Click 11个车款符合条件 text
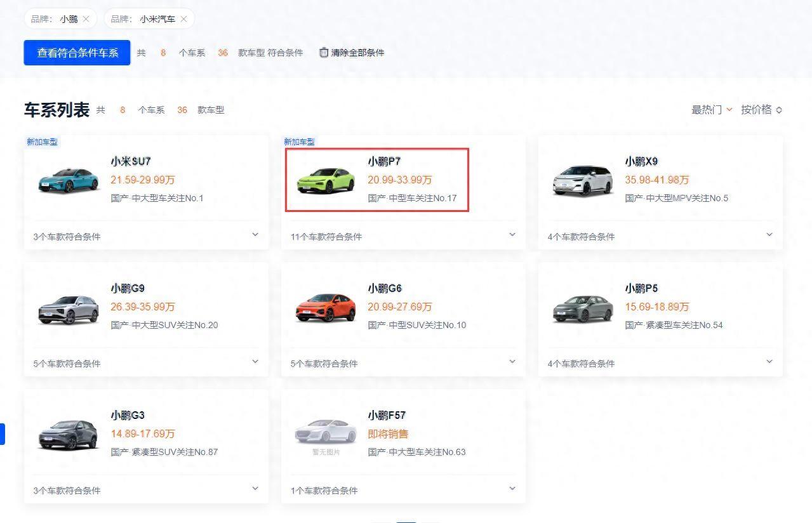Viewport: 812px width, 523px height. pos(326,237)
